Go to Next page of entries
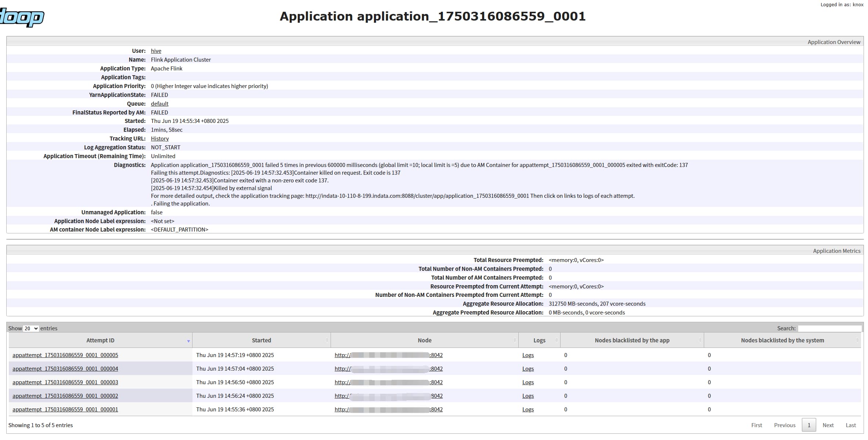This screenshot has width=868, height=440. pos(828,425)
